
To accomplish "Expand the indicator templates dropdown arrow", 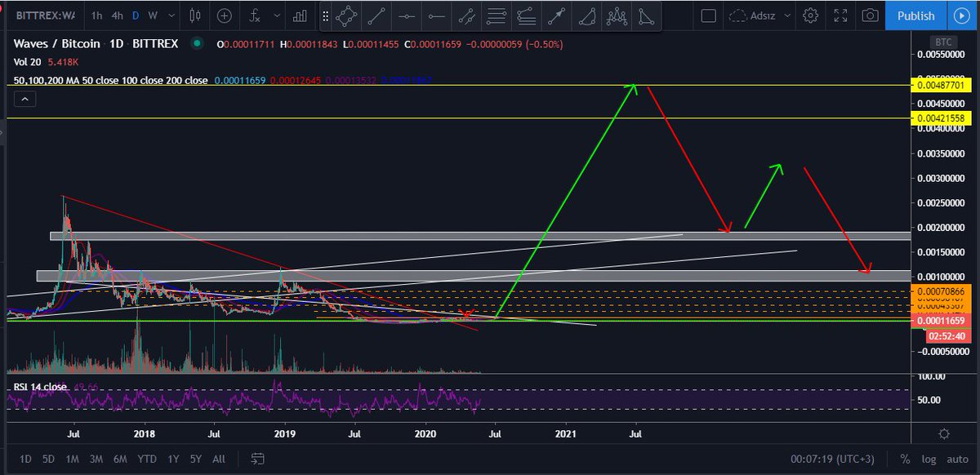I will click(x=278, y=16).
